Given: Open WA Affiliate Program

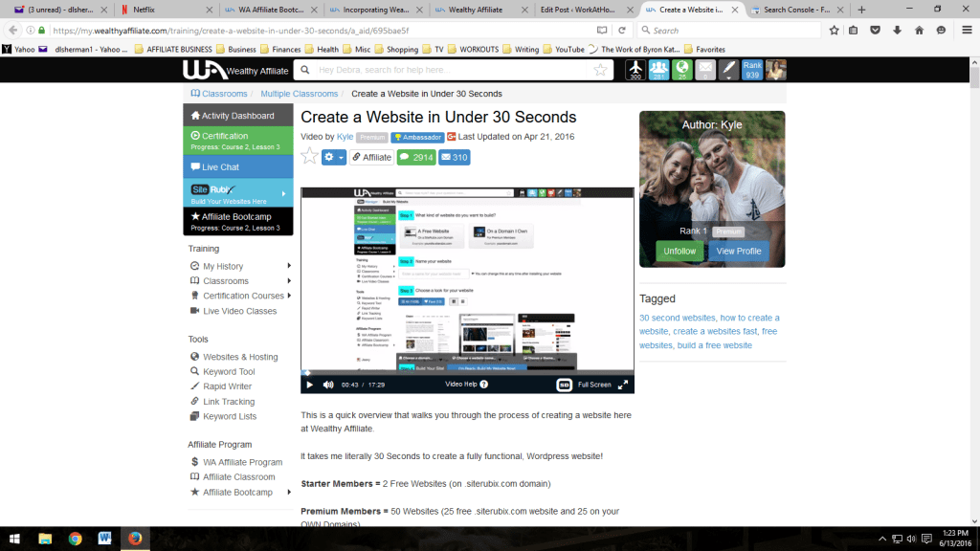Looking at the screenshot, I should coord(236,462).
